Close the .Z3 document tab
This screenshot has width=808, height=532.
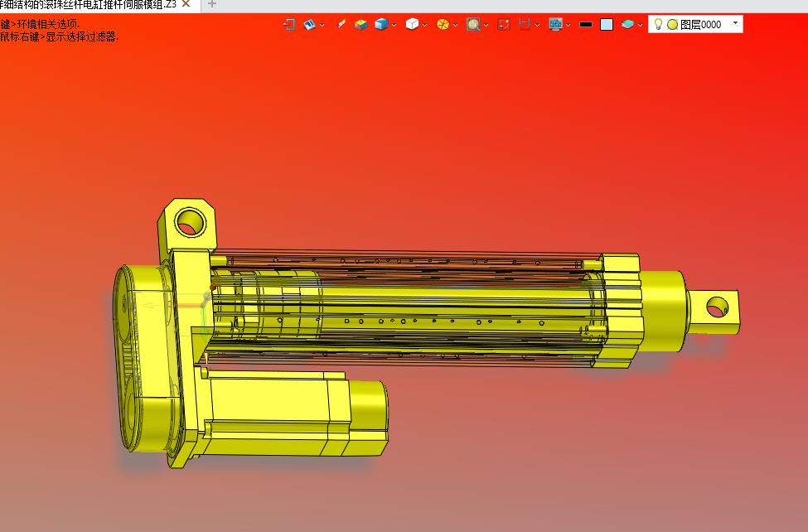(x=186, y=4)
